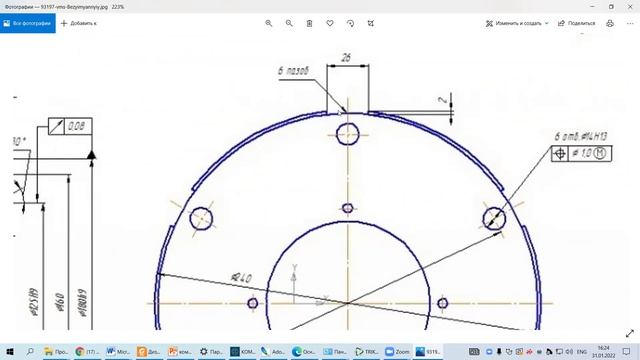Click 'Добавить к' to add to album
This screenshot has height=360, width=640.
click(78, 23)
